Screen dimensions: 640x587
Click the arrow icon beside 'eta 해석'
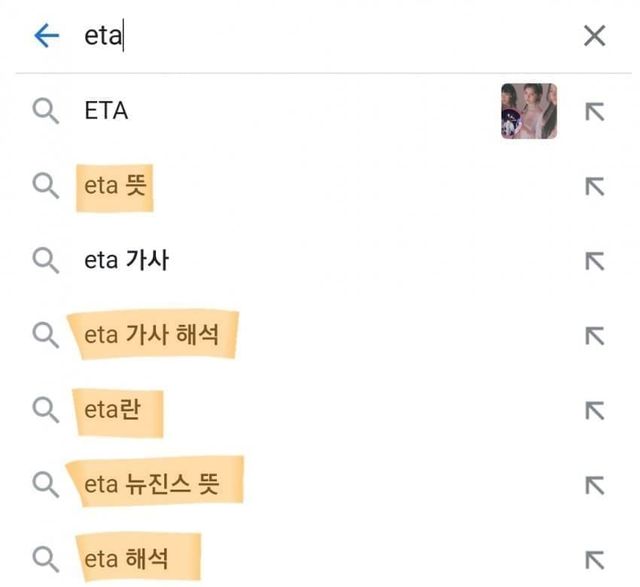[594, 558]
